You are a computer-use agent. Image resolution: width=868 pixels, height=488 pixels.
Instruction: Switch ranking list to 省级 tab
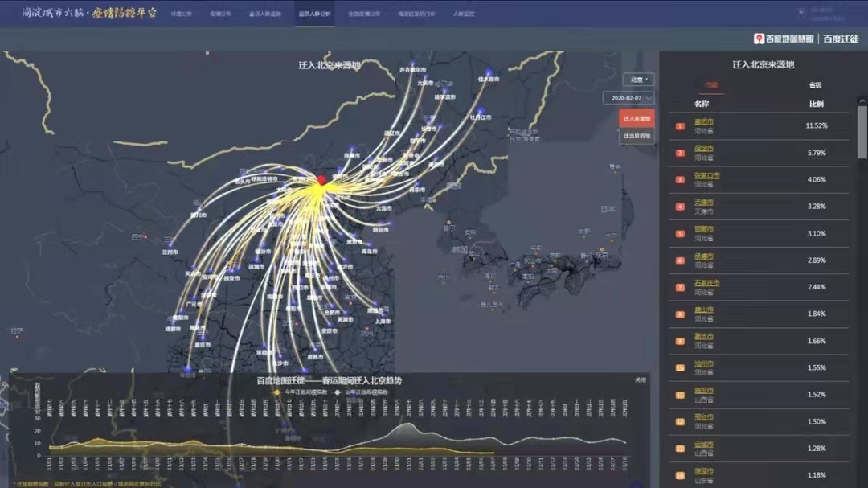point(815,85)
